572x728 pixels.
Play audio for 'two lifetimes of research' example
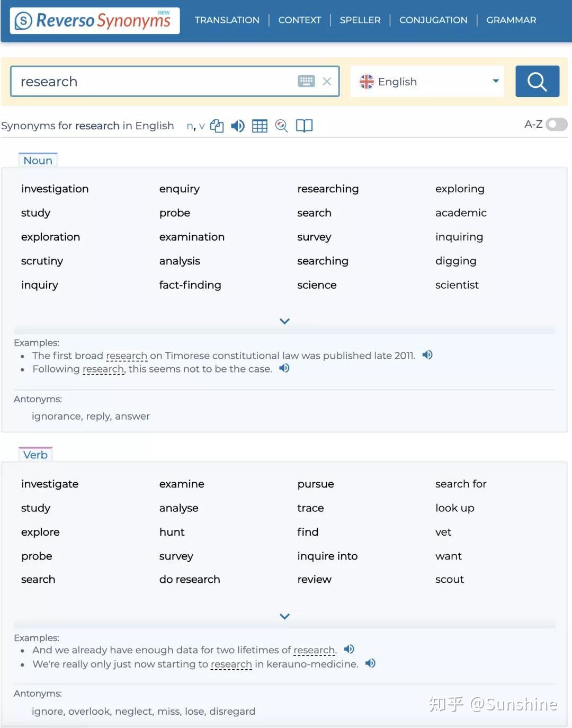click(x=349, y=649)
